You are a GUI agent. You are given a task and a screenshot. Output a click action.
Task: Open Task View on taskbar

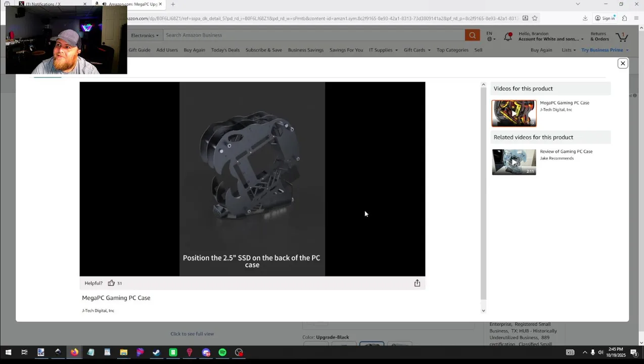pos(24,352)
